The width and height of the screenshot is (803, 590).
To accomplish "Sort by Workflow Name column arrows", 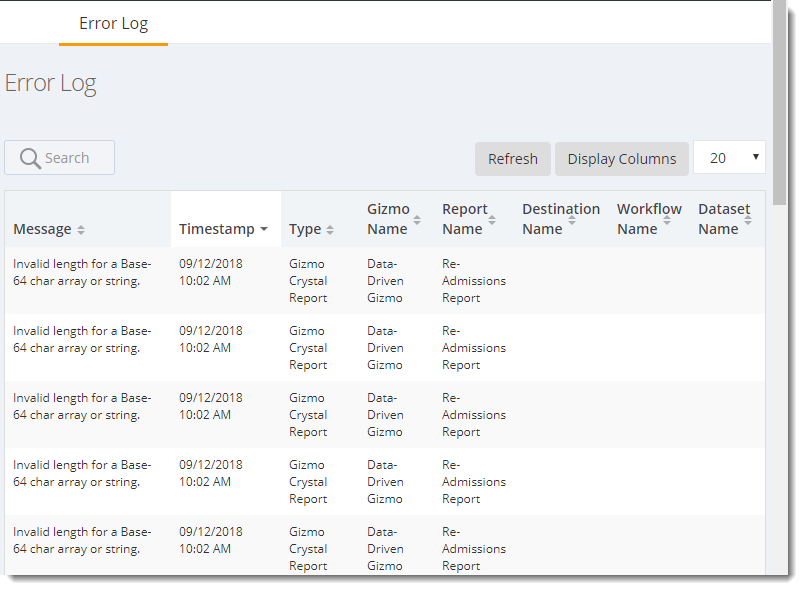I will 667,220.
